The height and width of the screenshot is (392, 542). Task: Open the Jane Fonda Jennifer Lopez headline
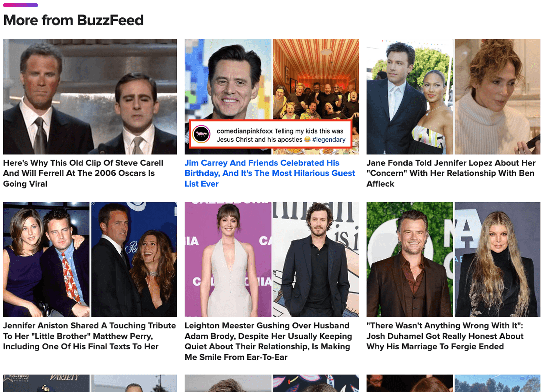click(x=451, y=173)
